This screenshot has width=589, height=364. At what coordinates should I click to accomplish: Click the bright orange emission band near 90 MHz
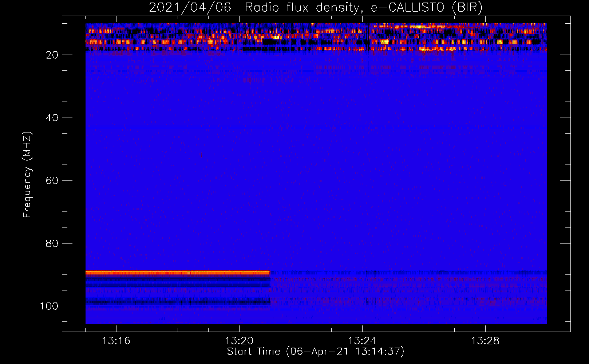[x=178, y=273]
